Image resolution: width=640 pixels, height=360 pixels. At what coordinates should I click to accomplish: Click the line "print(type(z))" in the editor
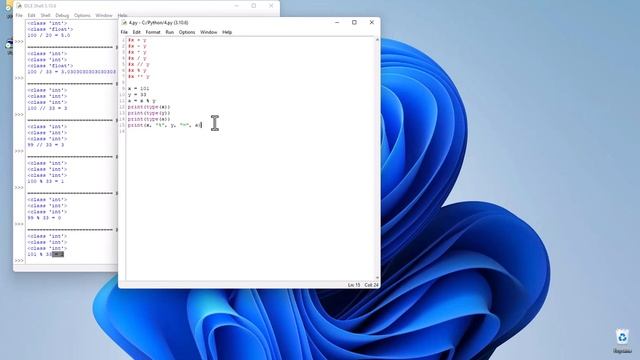click(x=149, y=119)
